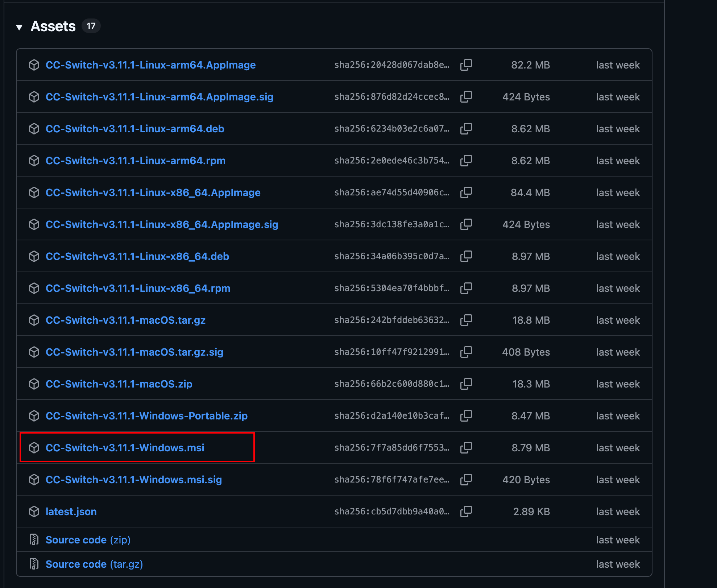Copy hash for macOS.tar.gz asset
717x588 pixels.
(466, 320)
